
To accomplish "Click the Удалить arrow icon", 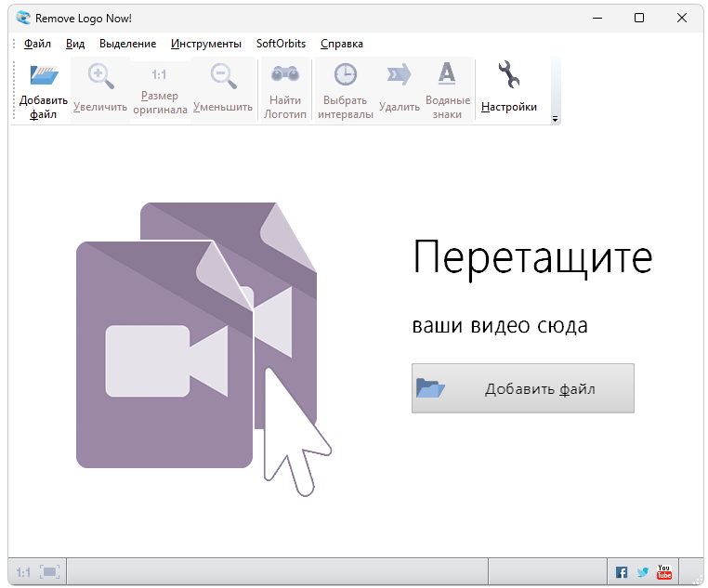I will 400,76.
